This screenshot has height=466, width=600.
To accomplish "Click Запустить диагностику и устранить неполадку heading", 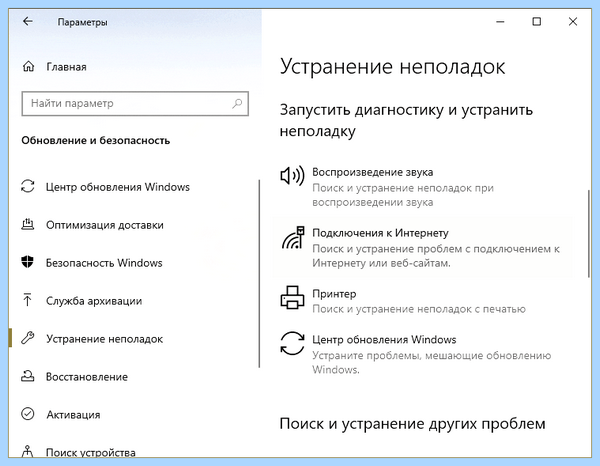I will (x=406, y=120).
